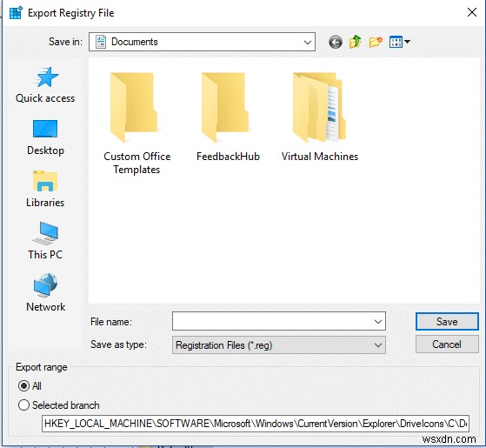Viewport: 486px width, 448px height.
Task: Select Desktop in the places bar
Action: [45, 137]
